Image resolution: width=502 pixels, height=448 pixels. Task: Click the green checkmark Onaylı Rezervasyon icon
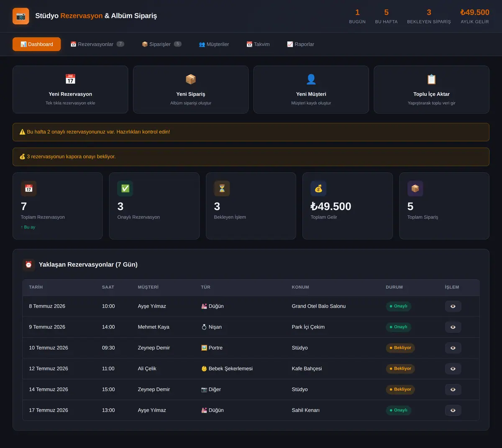(x=125, y=188)
